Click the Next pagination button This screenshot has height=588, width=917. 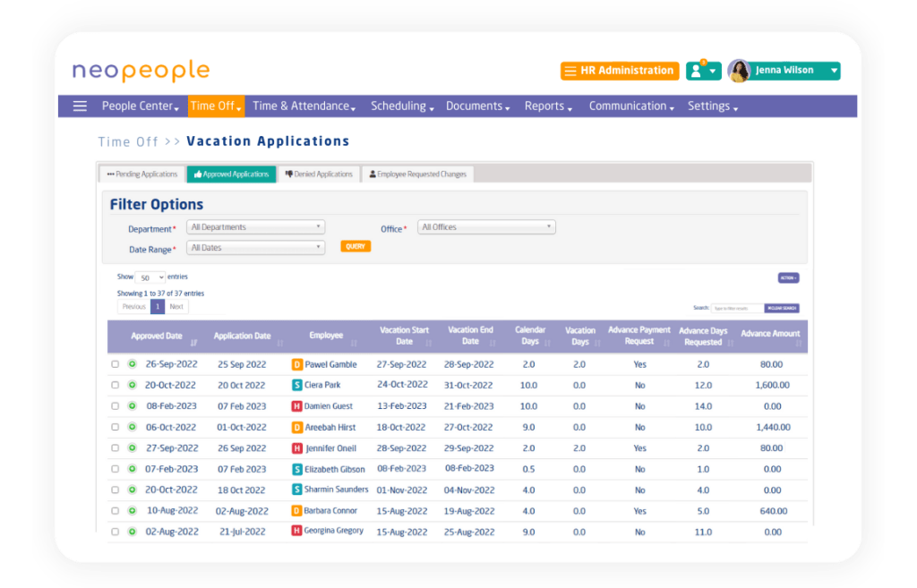(176, 307)
